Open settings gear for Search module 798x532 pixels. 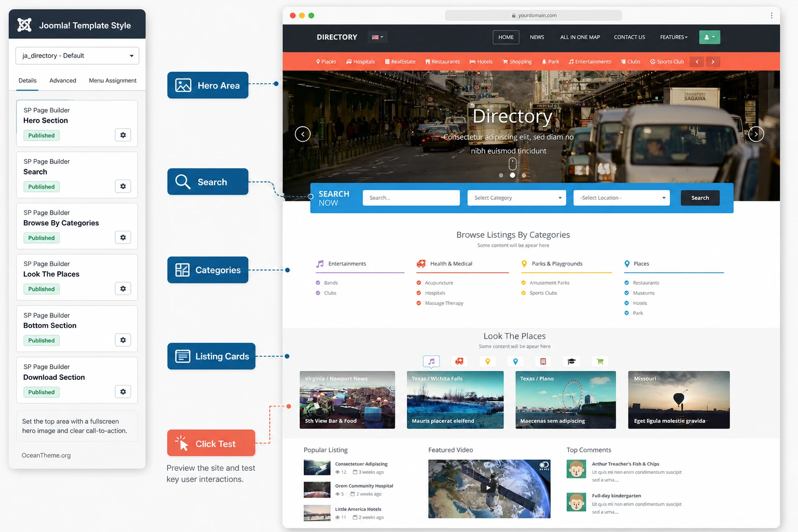(x=123, y=186)
